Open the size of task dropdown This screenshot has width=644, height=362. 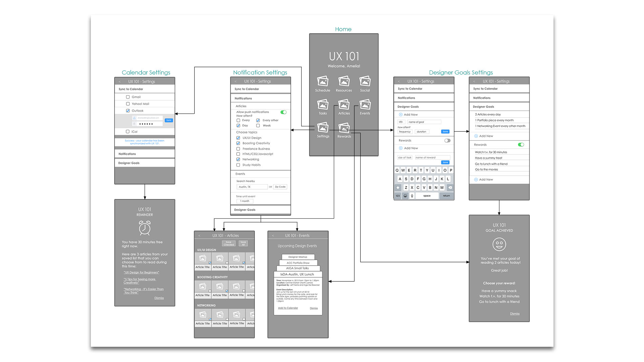click(405, 157)
